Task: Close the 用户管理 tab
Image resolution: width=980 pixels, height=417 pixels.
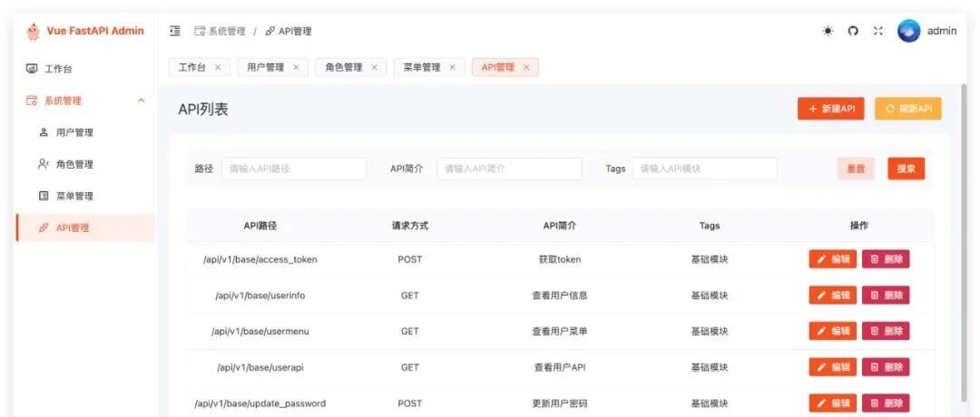Action: pyautogui.click(x=296, y=67)
